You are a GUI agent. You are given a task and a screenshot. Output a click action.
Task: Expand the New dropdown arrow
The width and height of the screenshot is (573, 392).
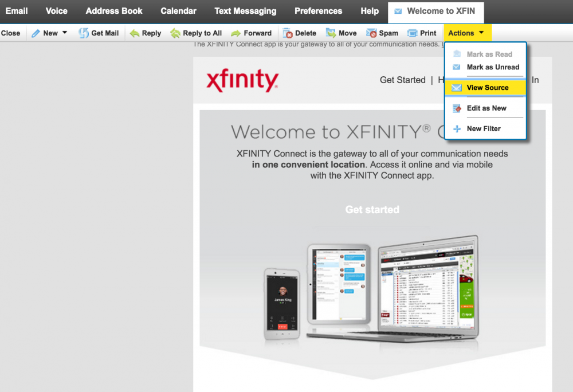pos(65,33)
